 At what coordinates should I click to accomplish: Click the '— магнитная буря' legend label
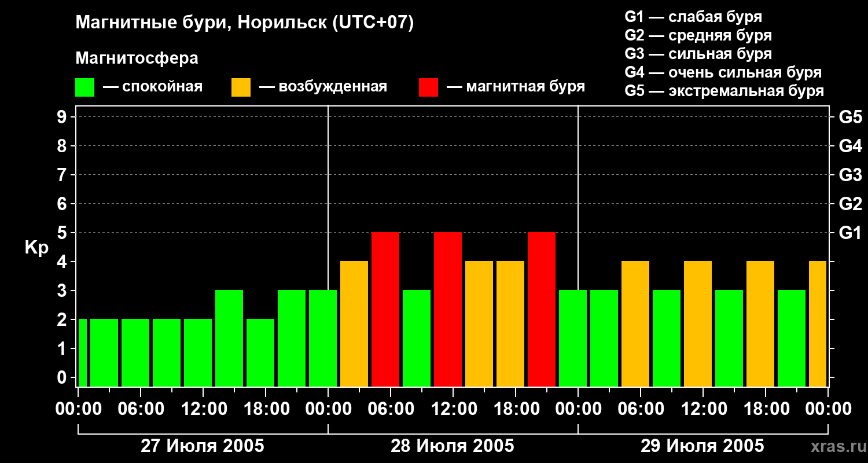[x=516, y=87]
